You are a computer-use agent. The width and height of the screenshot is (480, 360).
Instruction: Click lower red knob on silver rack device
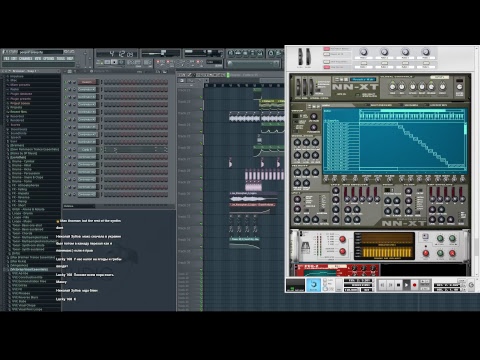[342, 251]
